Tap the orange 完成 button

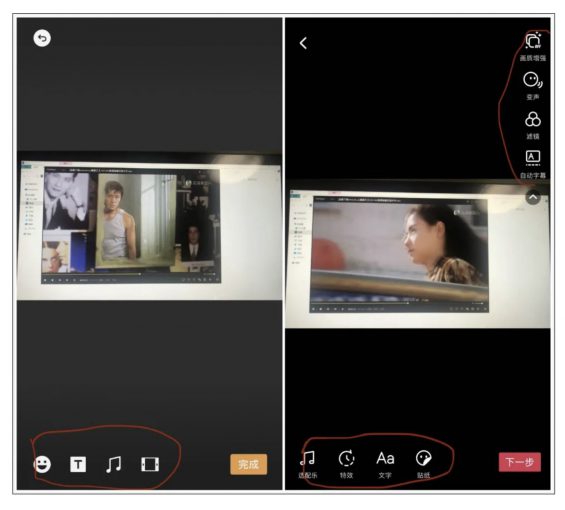click(249, 464)
